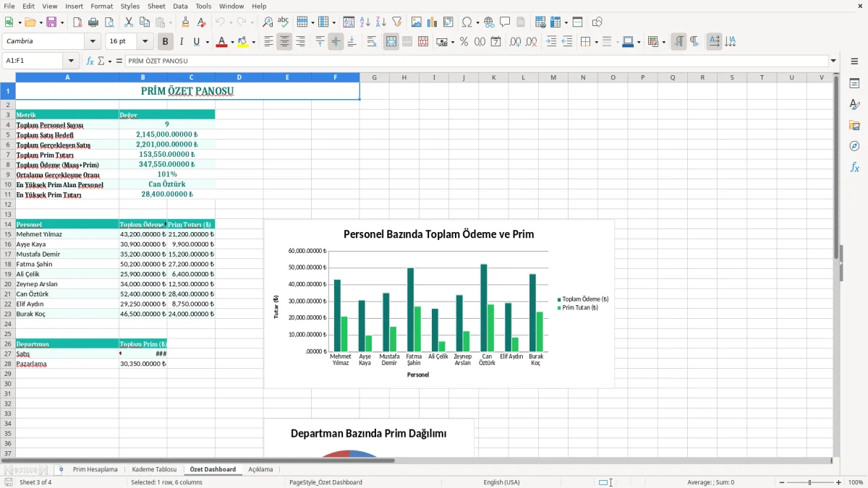Viewport: 868px width, 488px height.
Task: Expand the Formula Bar arrow
Action: (833, 61)
